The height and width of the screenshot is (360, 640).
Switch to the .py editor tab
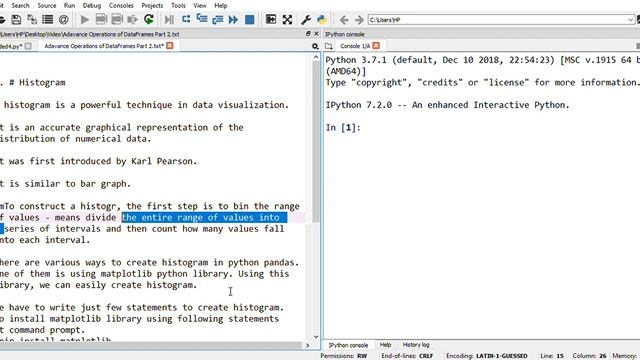(15, 46)
